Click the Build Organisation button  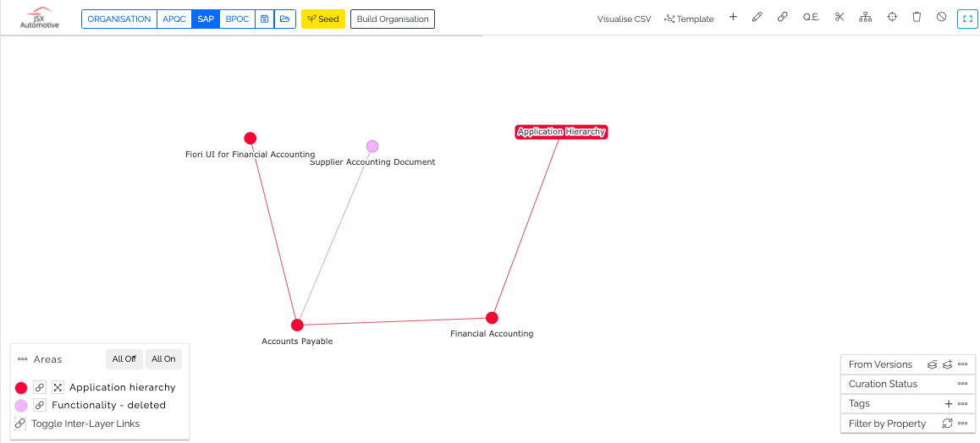pos(393,19)
